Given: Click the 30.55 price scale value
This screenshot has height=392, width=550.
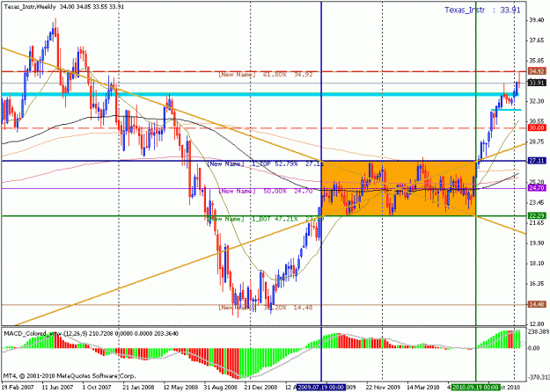Looking at the screenshot, I should [538, 121].
